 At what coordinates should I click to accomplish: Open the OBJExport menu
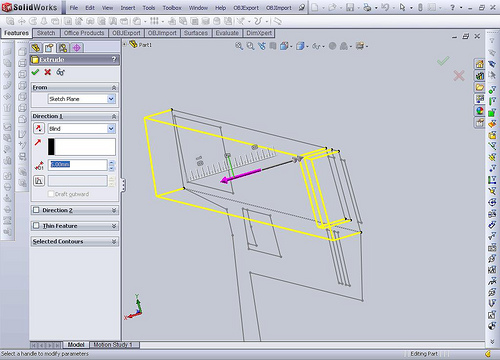point(246,8)
